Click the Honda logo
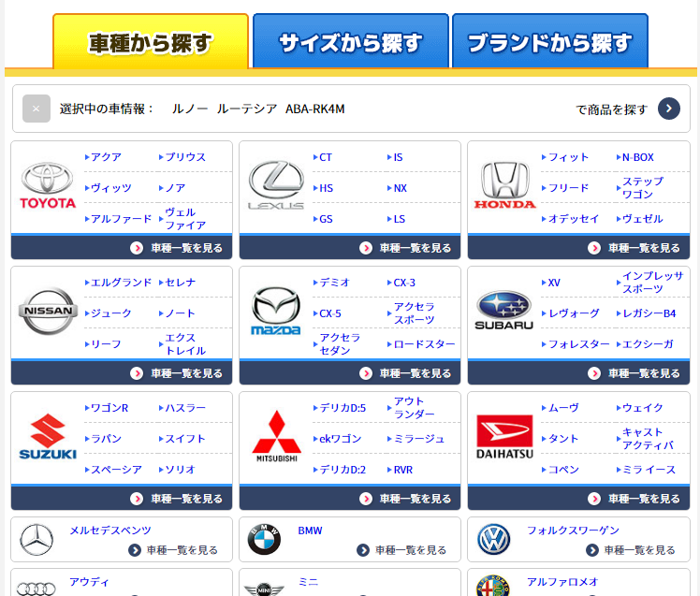The image size is (700, 596). click(x=504, y=186)
